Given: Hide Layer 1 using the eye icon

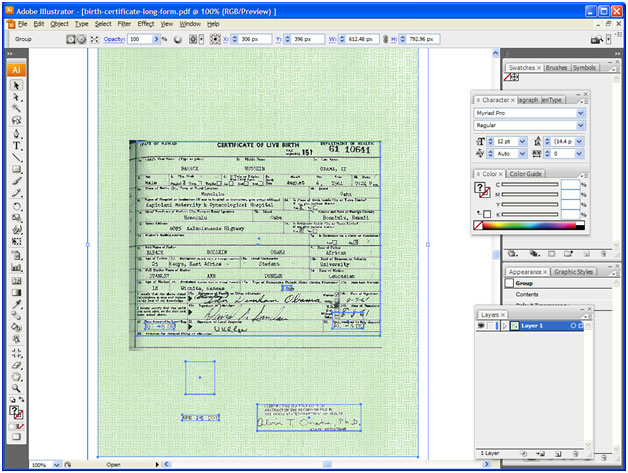Looking at the screenshot, I should pyautogui.click(x=481, y=326).
